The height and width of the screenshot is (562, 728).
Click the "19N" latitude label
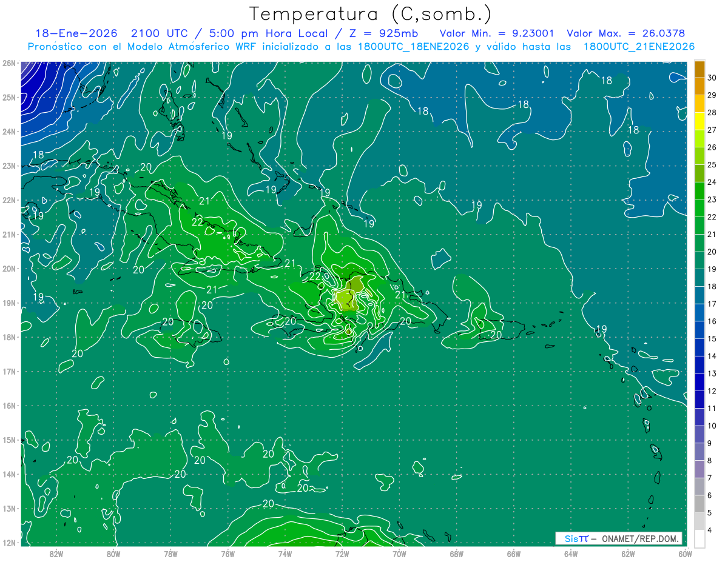click(9, 303)
